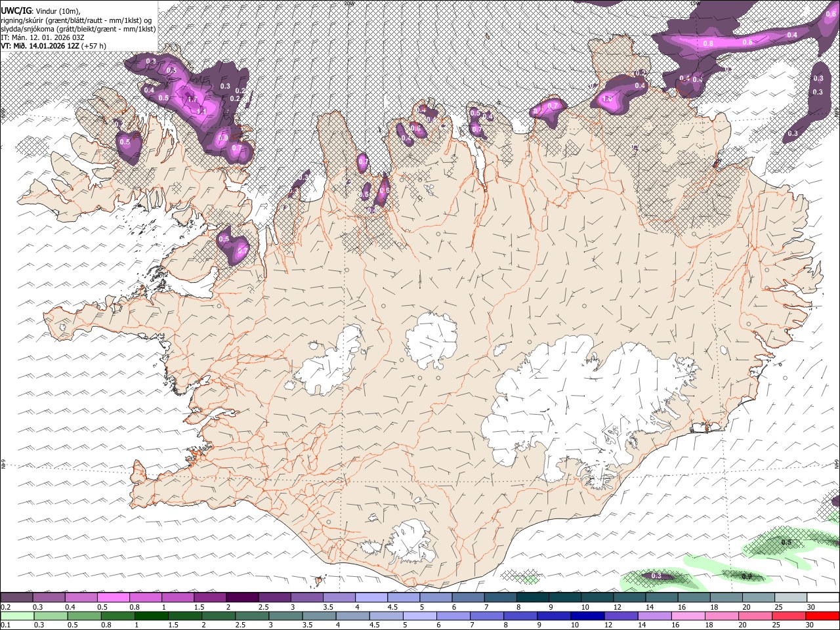The image size is (840, 630).
Task: Click the pink swatch after '16' on rain scale
Action: pyautogui.click(x=688, y=616)
